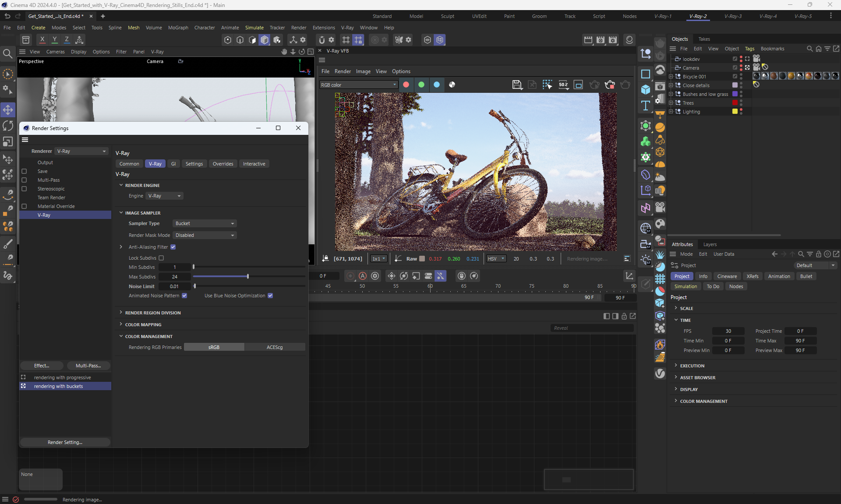Switch to the GI tab
The image size is (841, 504).
[x=173, y=164]
